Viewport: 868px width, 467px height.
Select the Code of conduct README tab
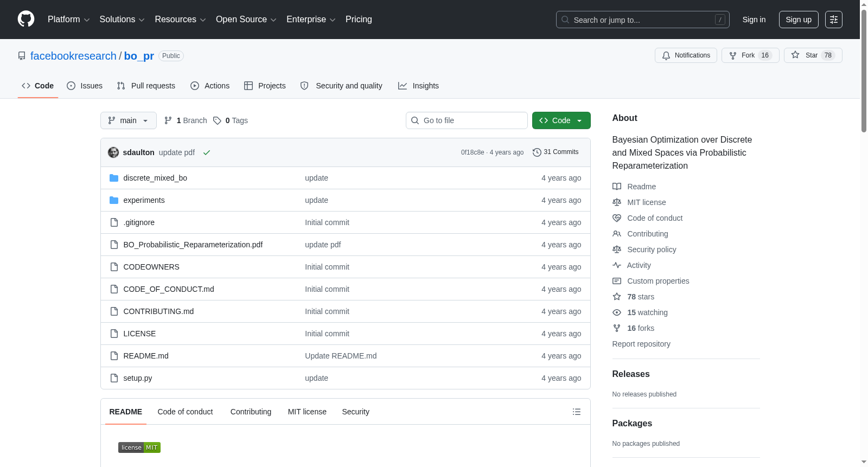[186, 412]
